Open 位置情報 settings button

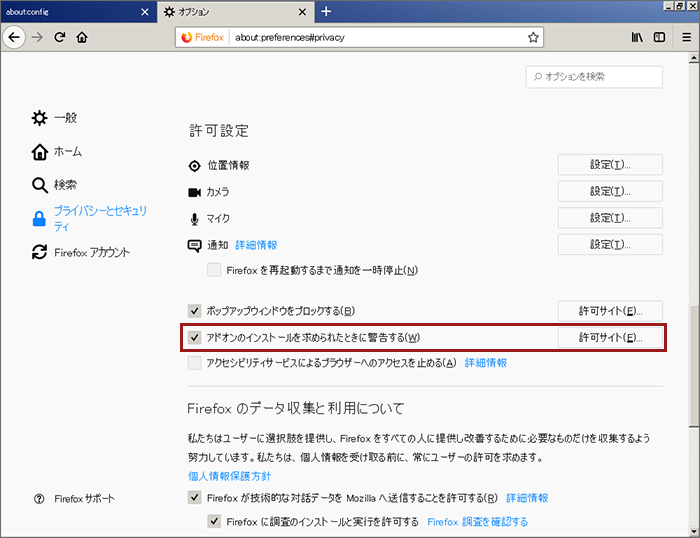pos(610,165)
